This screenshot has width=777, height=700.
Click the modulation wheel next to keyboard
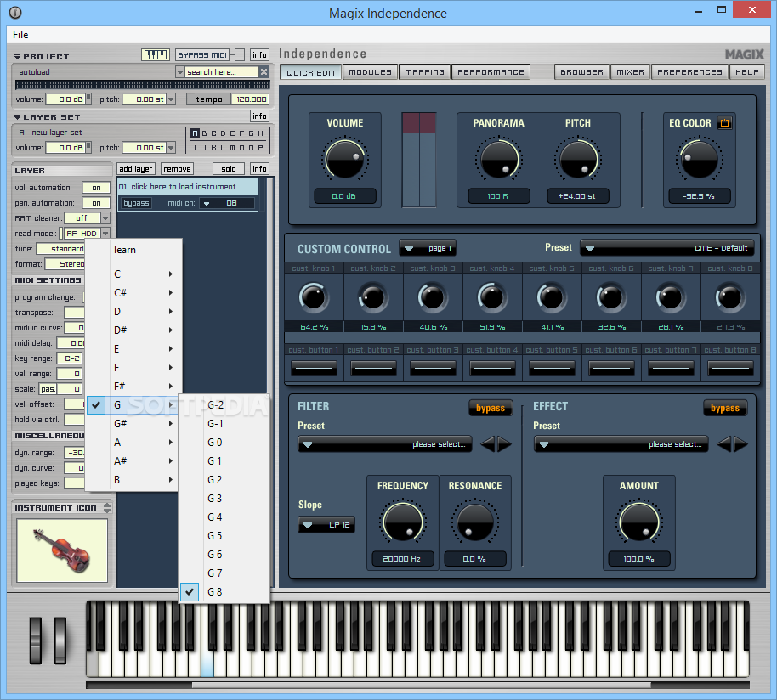[x=60, y=640]
